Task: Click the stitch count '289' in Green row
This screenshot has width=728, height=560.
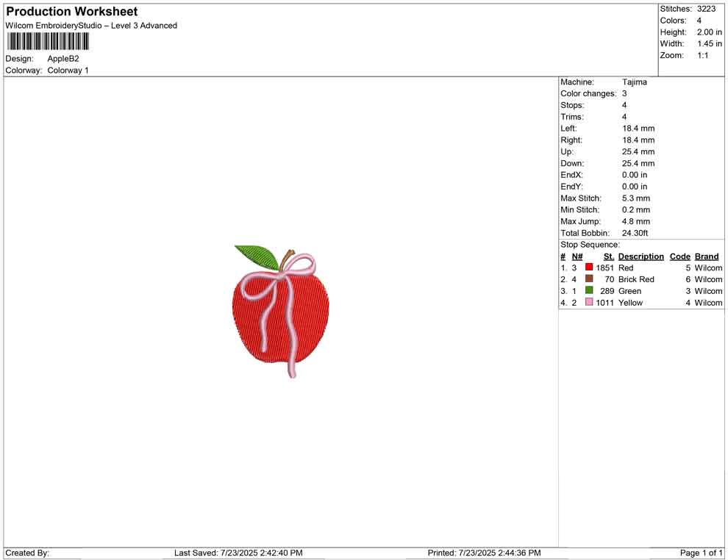Action: [x=607, y=291]
